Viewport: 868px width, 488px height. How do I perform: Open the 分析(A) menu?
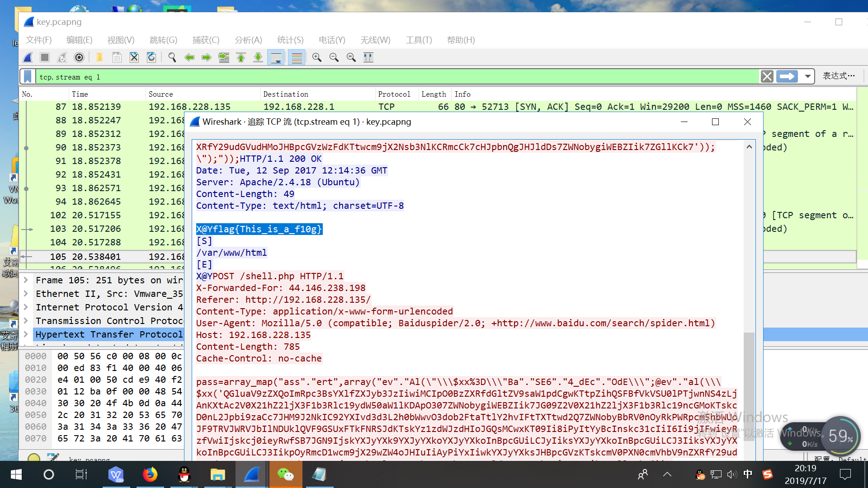(x=248, y=40)
